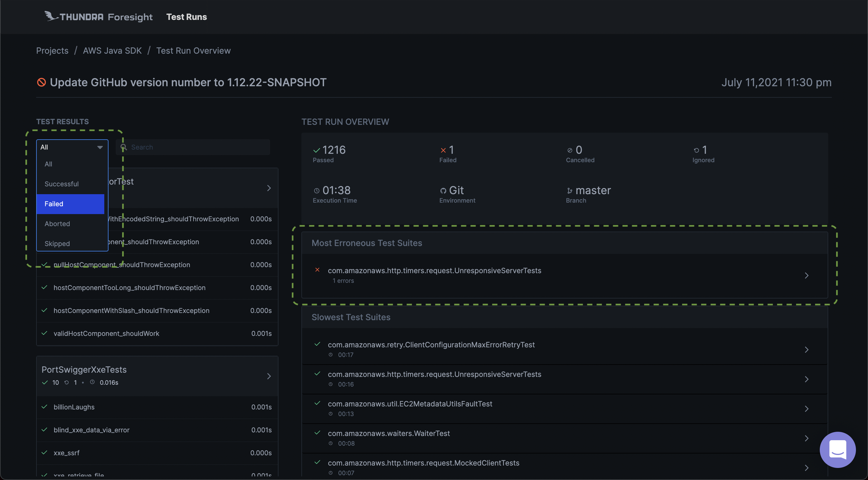Choose All option in filter list
868x480 pixels.
[x=70, y=164]
